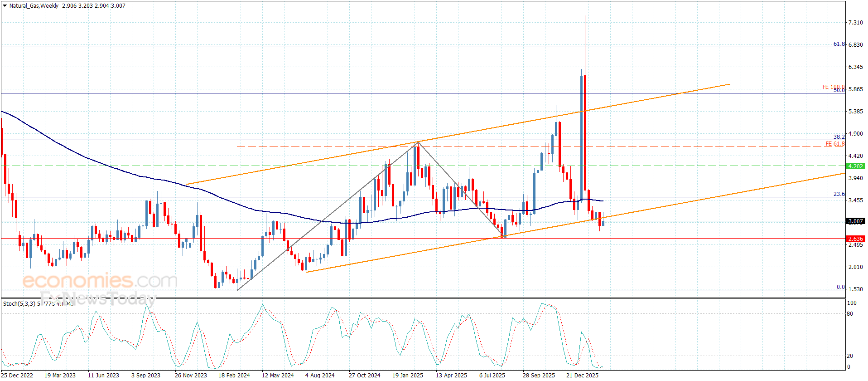Click the 6.830 price axis label
The width and height of the screenshot is (868, 381).
tap(855, 44)
